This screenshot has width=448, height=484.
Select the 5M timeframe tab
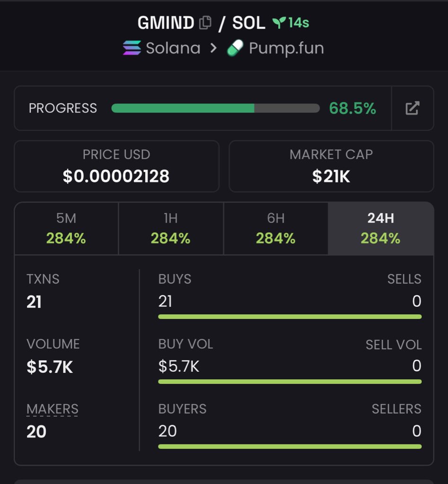click(66, 228)
